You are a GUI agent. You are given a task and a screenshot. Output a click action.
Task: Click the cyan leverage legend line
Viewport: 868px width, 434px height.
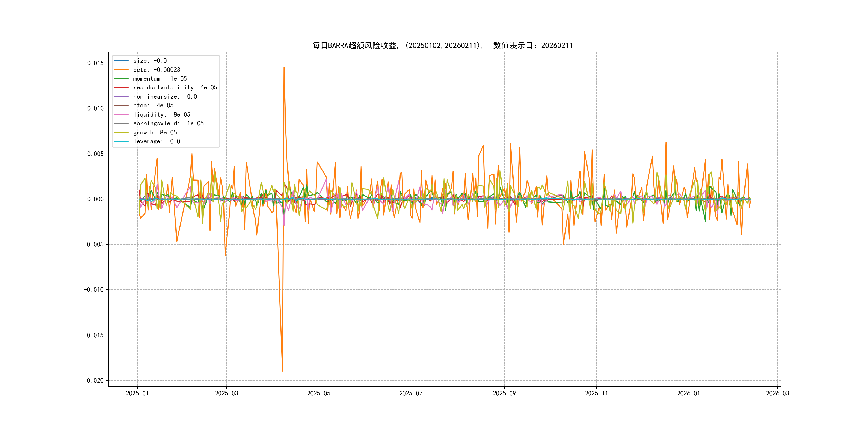[x=121, y=141]
